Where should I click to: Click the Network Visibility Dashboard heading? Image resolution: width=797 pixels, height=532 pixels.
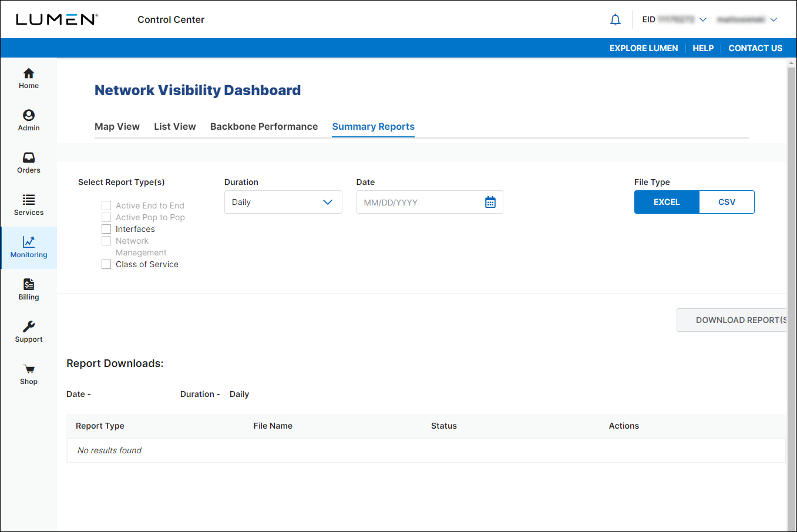[197, 90]
